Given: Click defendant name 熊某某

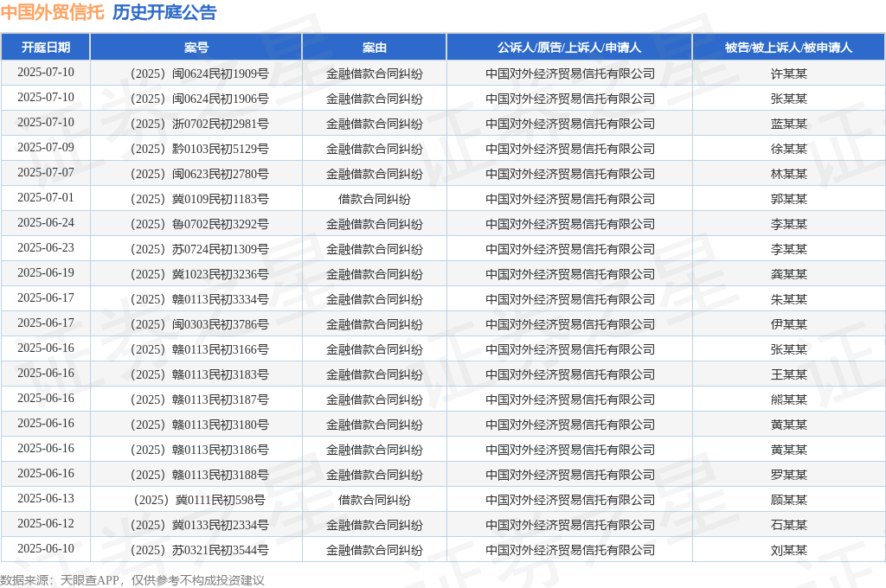Looking at the screenshot, I should (789, 399).
